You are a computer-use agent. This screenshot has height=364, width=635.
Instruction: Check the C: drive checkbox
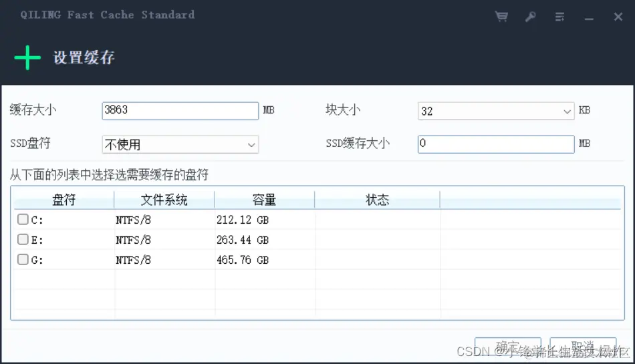pyautogui.click(x=23, y=219)
